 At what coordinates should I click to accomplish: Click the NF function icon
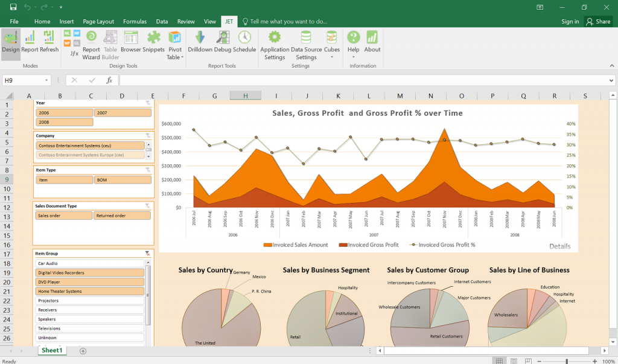point(77,33)
